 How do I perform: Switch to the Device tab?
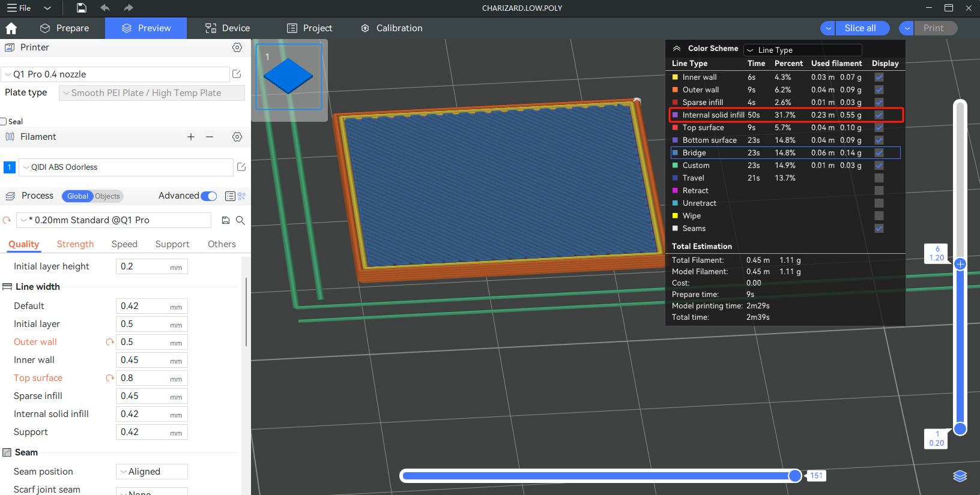[x=228, y=28]
